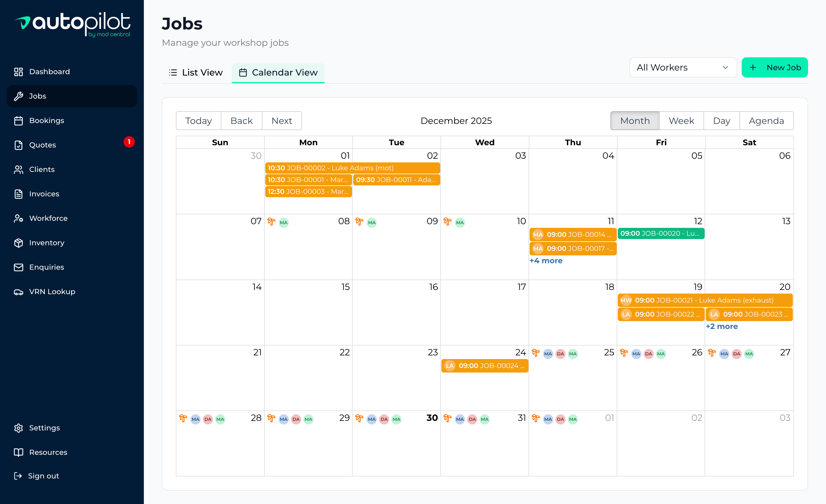
Task: Open the Workforce page
Action: (48, 218)
